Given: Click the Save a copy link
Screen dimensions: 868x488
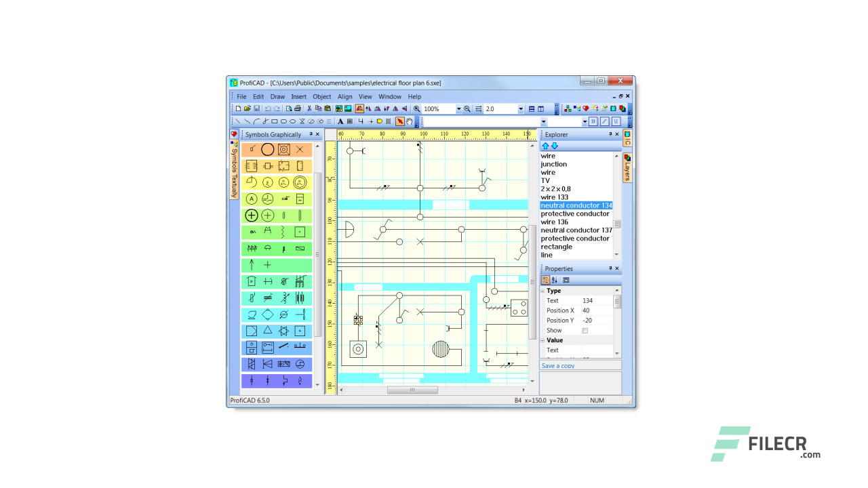Looking at the screenshot, I should tap(558, 365).
